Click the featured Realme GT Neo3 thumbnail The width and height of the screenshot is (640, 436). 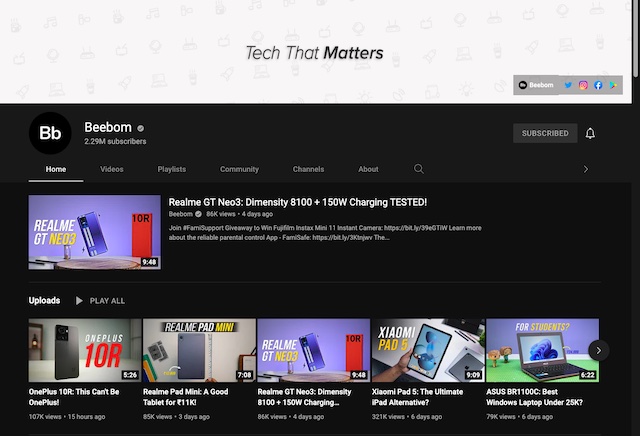point(95,232)
